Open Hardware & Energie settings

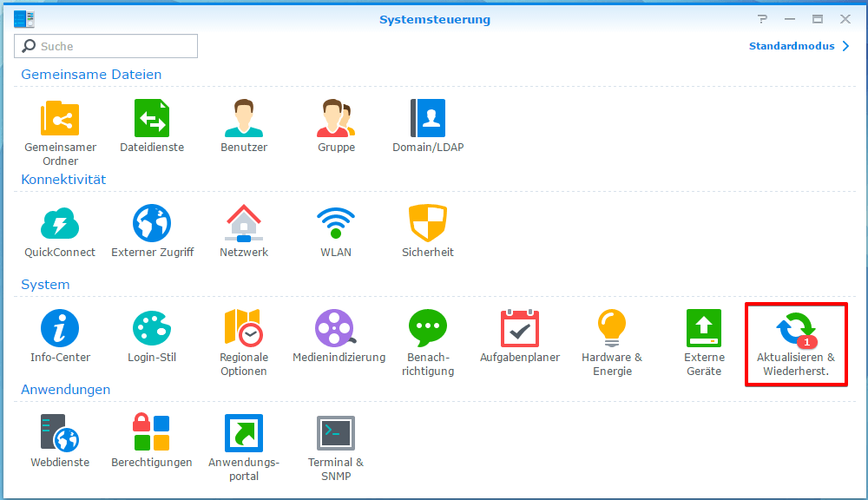click(612, 328)
